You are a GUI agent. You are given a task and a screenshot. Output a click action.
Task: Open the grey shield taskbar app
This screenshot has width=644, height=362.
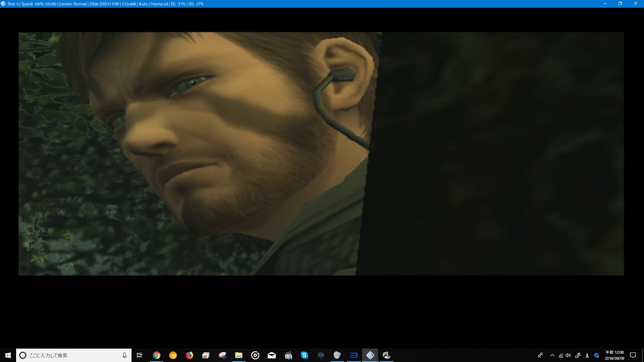click(337, 355)
